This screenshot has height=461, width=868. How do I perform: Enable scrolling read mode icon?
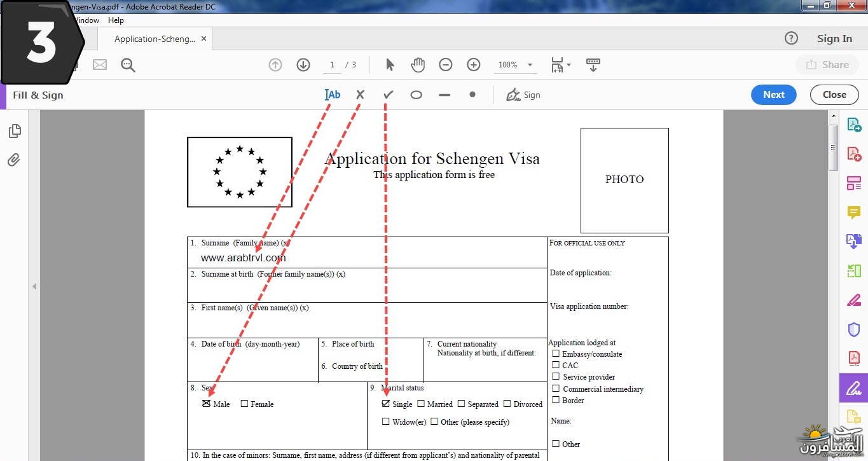coord(593,65)
